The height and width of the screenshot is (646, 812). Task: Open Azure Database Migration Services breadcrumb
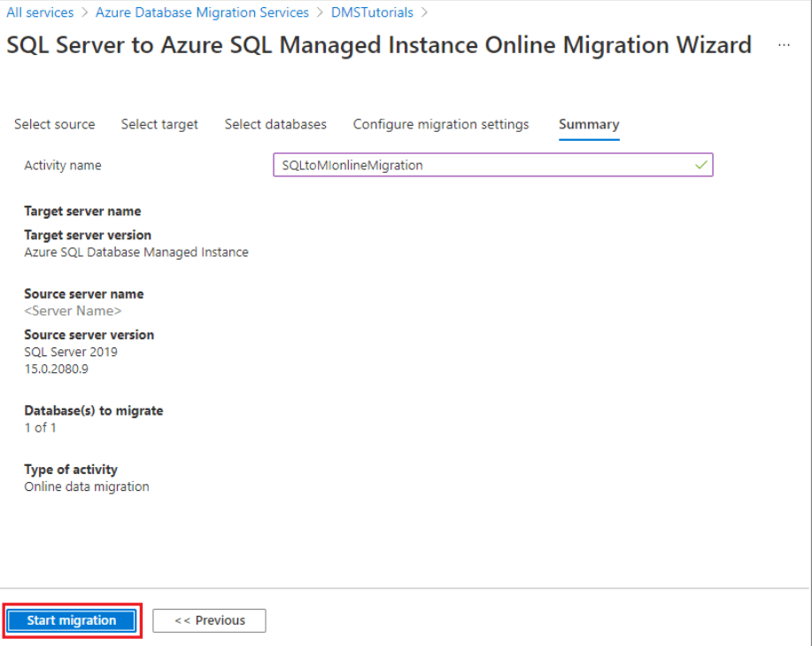click(x=202, y=12)
